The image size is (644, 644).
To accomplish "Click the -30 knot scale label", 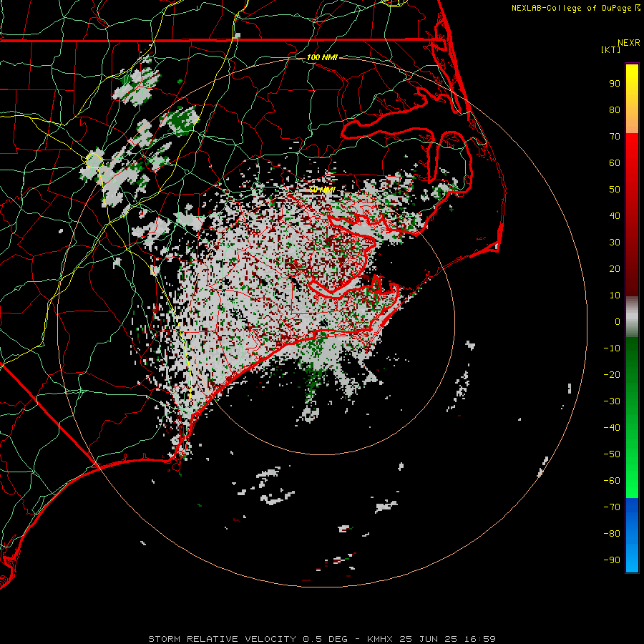I will tap(612, 401).
